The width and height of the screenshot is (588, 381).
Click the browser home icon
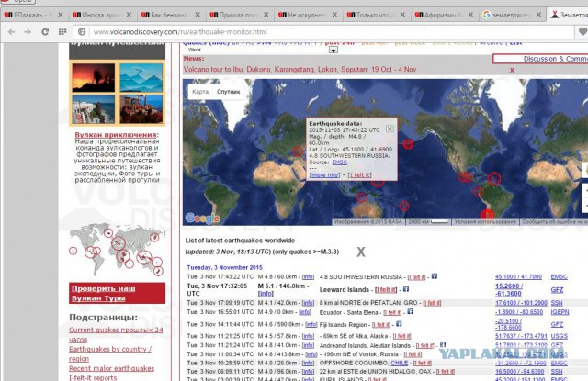click(x=61, y=31)
